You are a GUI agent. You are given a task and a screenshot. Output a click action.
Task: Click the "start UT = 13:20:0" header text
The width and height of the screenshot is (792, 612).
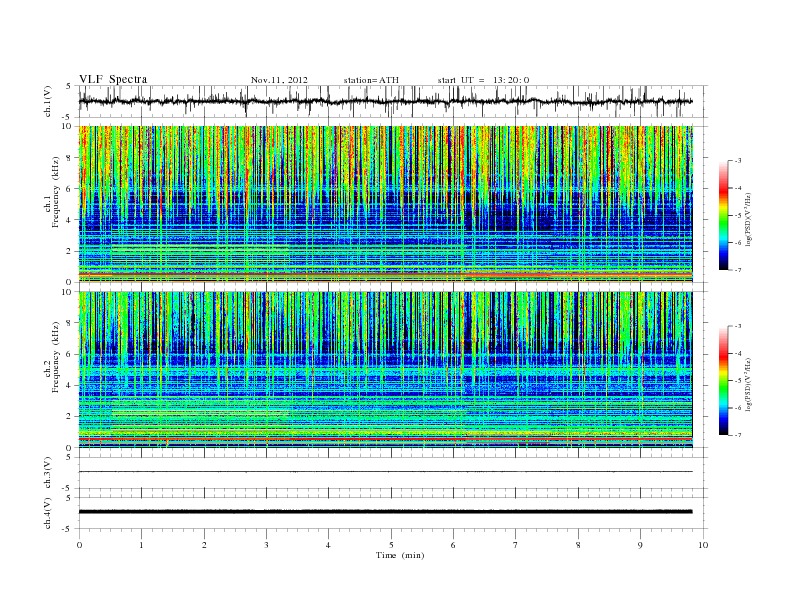[483, 80]
